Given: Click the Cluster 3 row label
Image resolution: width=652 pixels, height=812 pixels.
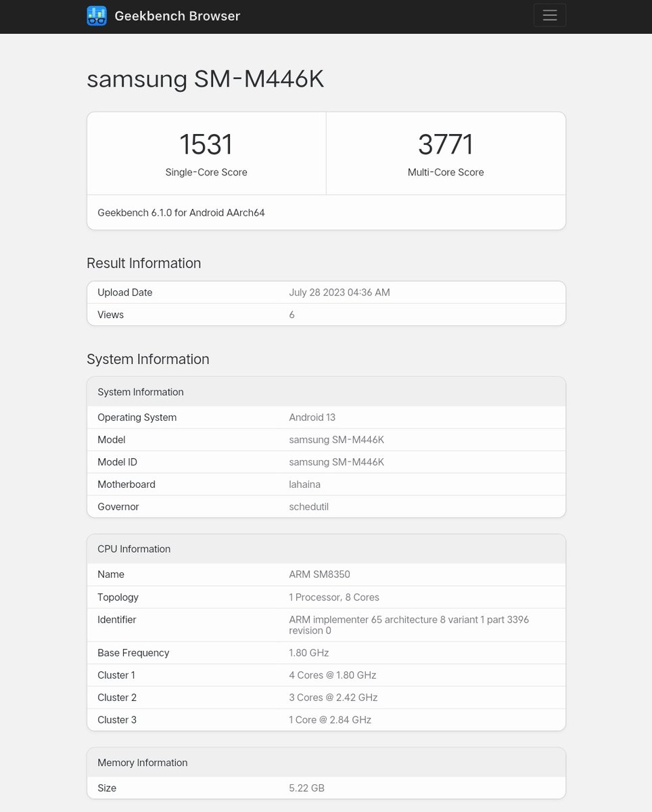Looking at the screenshot, I should [117, 720].
